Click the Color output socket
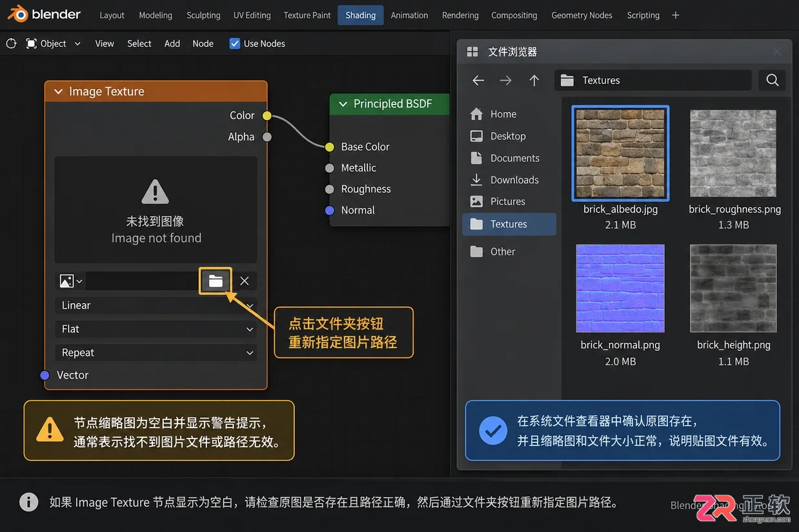 267,115
